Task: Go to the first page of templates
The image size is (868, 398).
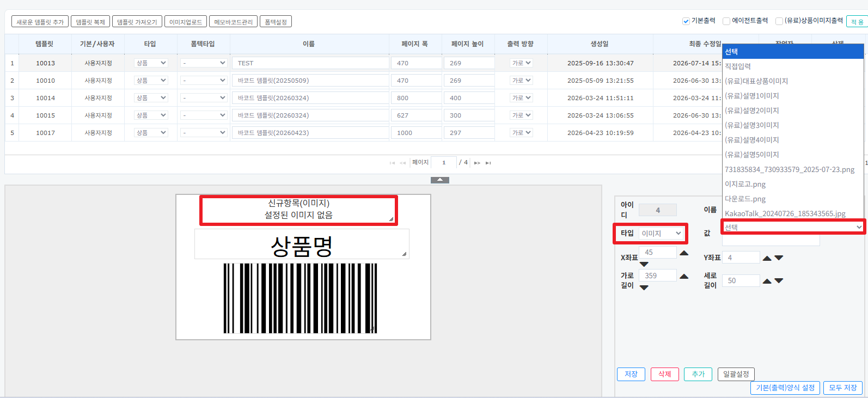Action: [392, 163]
